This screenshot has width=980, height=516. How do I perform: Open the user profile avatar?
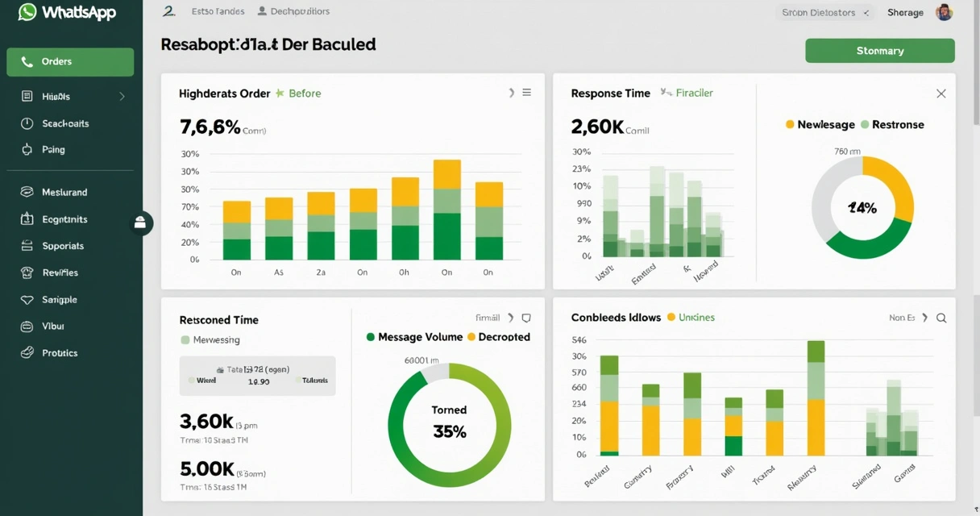tap(944, 12)
